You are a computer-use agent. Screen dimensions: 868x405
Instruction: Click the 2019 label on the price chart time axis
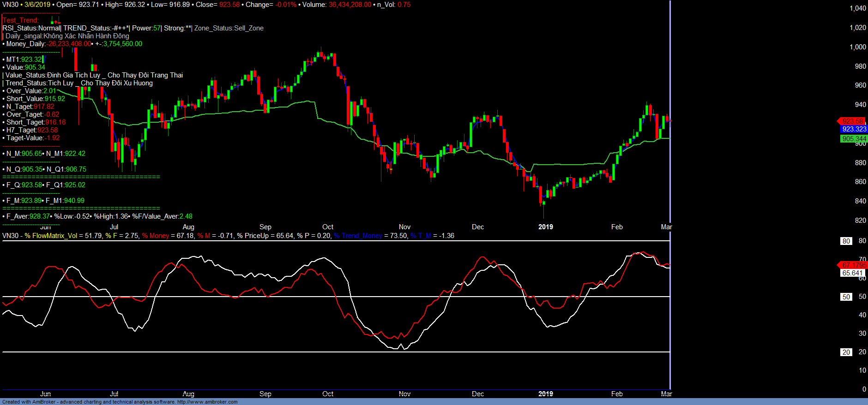coord(545,226)
